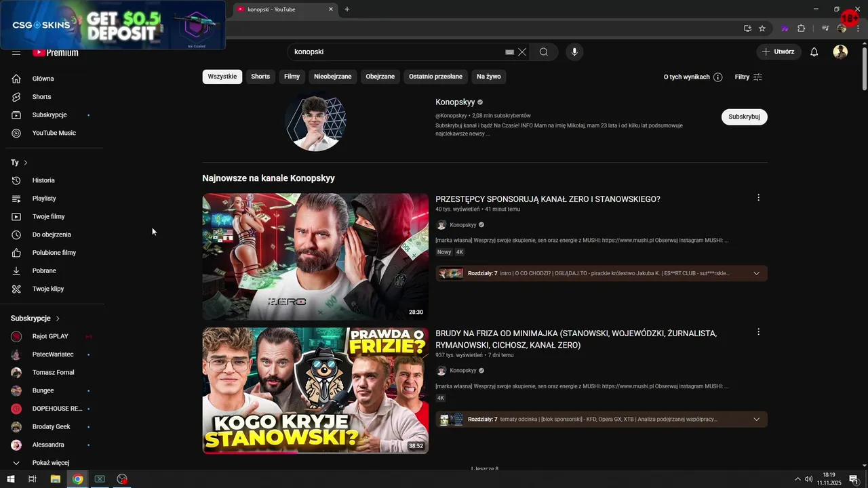Start voice search with microphone icon
The width and height of the screenshot is (868, 488).
574,52
